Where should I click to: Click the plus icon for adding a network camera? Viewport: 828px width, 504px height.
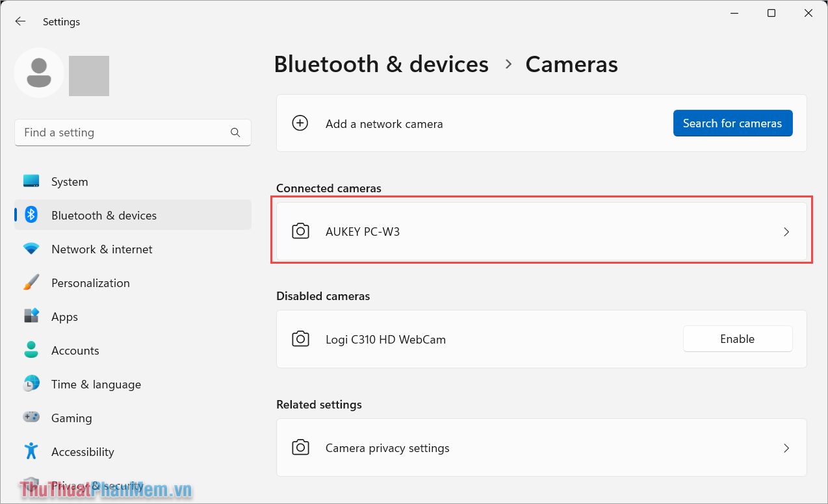pyautogui.click(x=300, y=123)
